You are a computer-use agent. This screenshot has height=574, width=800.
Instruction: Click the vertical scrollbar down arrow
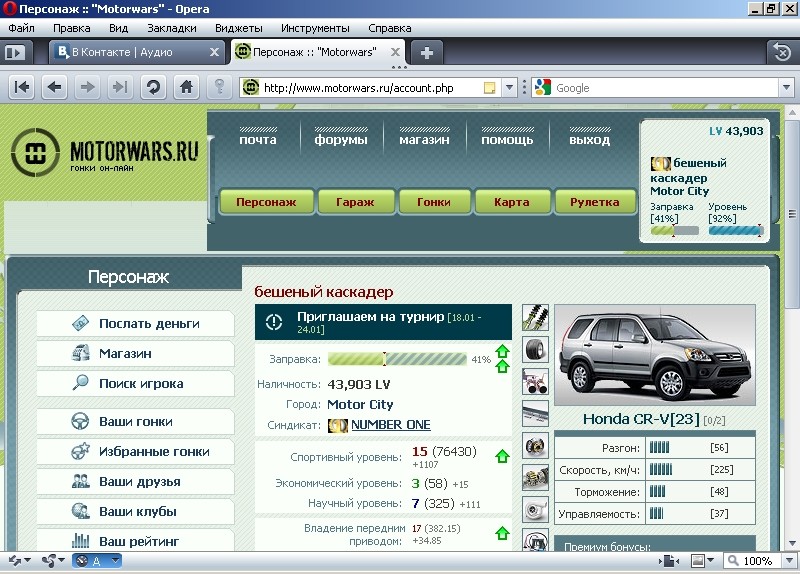792,543
